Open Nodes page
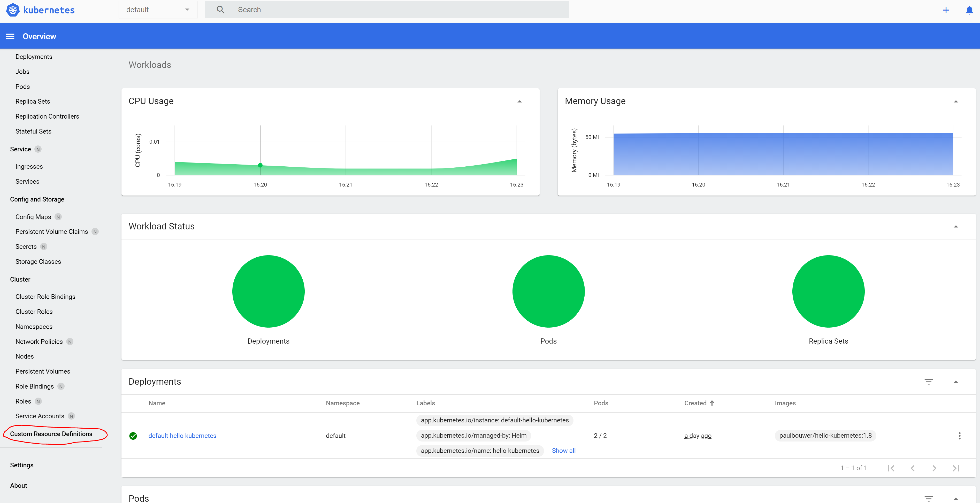This screenshot has height=503, width=980. [x=24, y=356]
